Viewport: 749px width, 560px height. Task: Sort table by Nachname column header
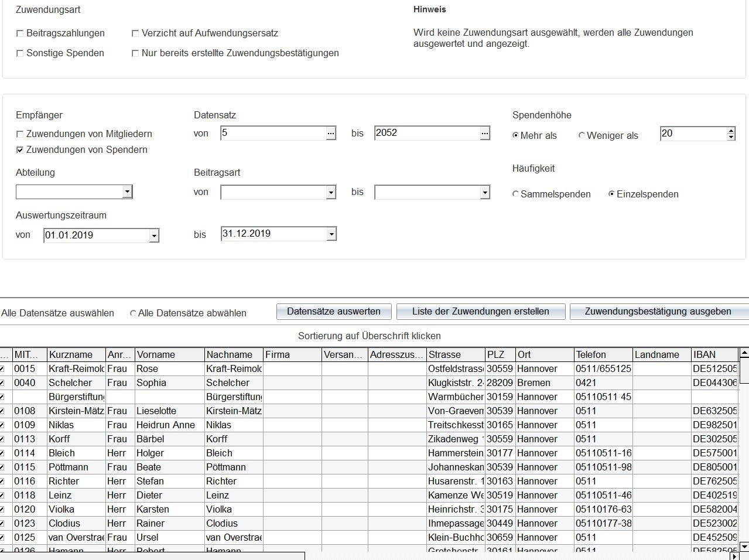point(234,354)
